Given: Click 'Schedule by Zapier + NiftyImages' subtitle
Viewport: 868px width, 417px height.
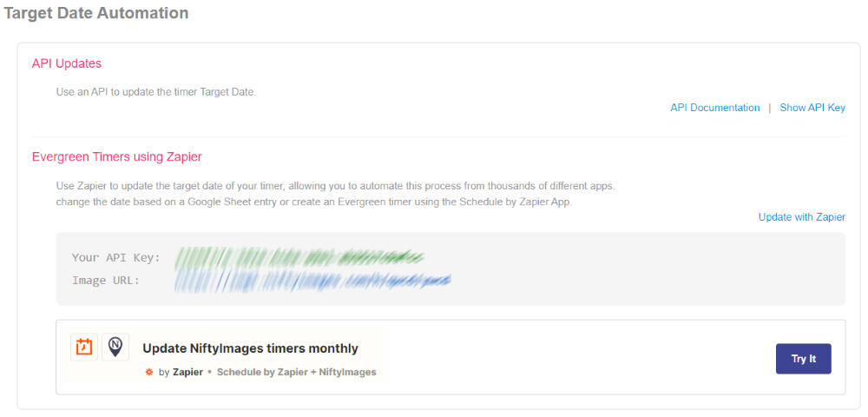Looking at the screenshot, I should point(296,372).
